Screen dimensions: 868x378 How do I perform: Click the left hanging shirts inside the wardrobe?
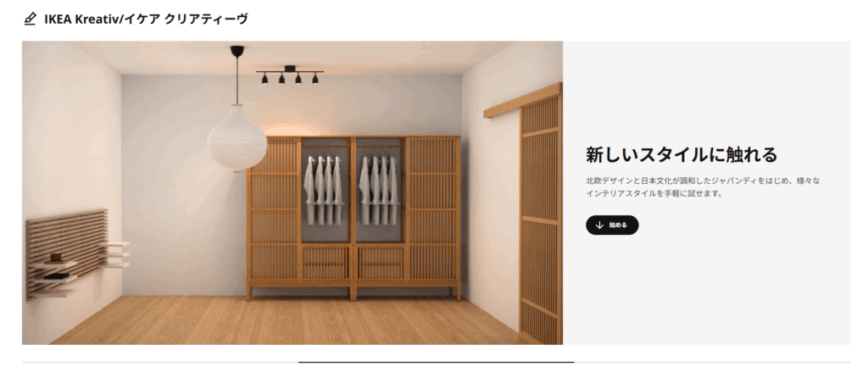[323, 188]
